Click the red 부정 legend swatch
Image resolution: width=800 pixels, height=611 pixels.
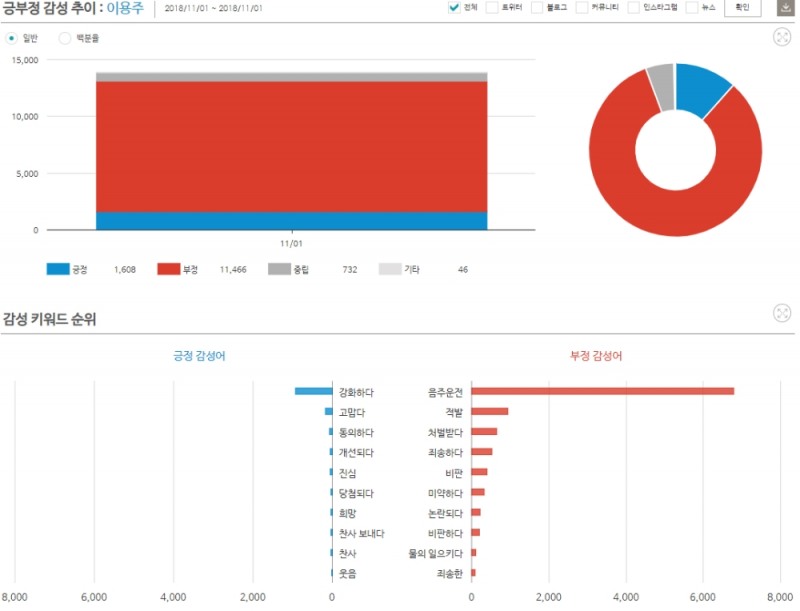click(168, 270)
